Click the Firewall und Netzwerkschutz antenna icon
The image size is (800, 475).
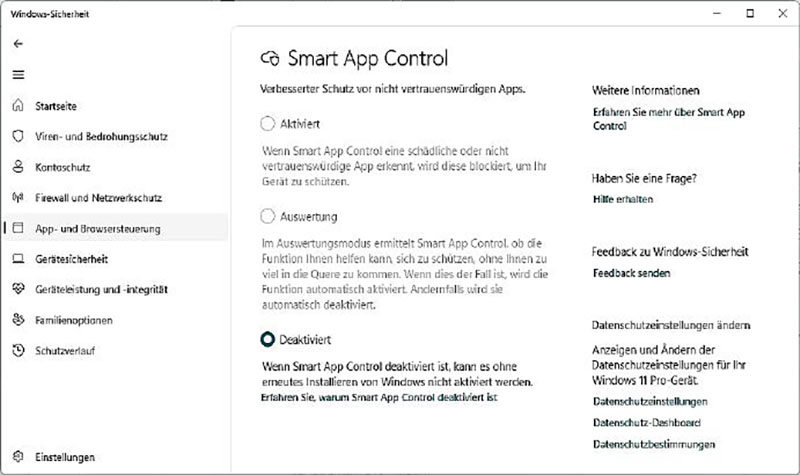[18, 198]
